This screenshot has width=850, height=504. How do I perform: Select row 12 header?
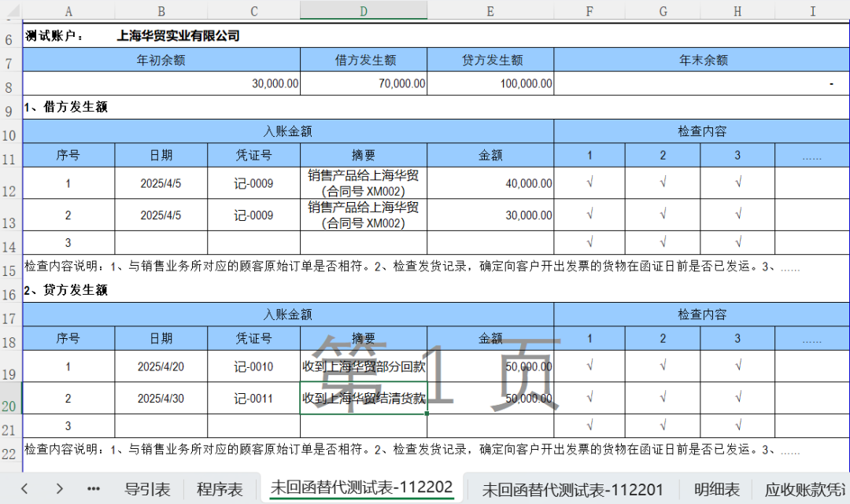tap(9, 183)
